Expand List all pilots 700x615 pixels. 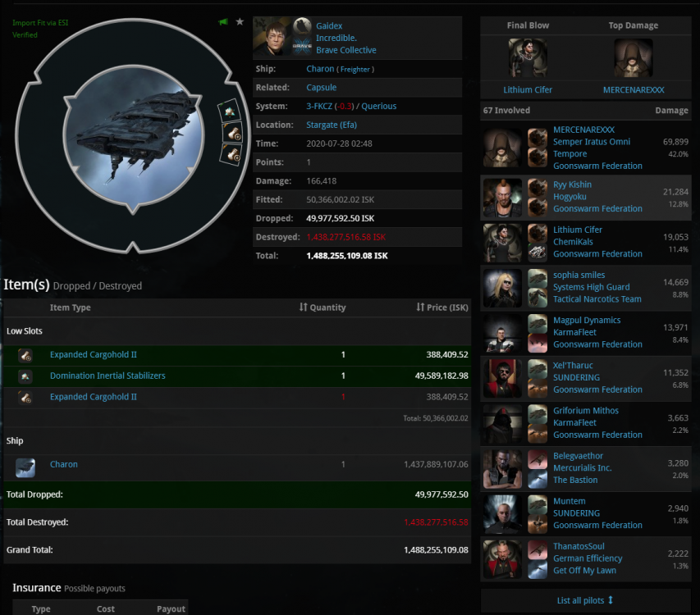click(585, 600)
